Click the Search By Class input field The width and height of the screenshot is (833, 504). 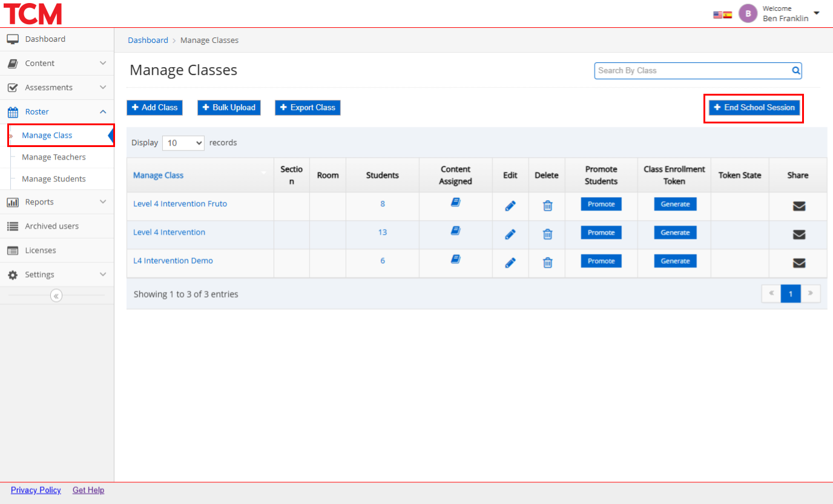(692, 71)
